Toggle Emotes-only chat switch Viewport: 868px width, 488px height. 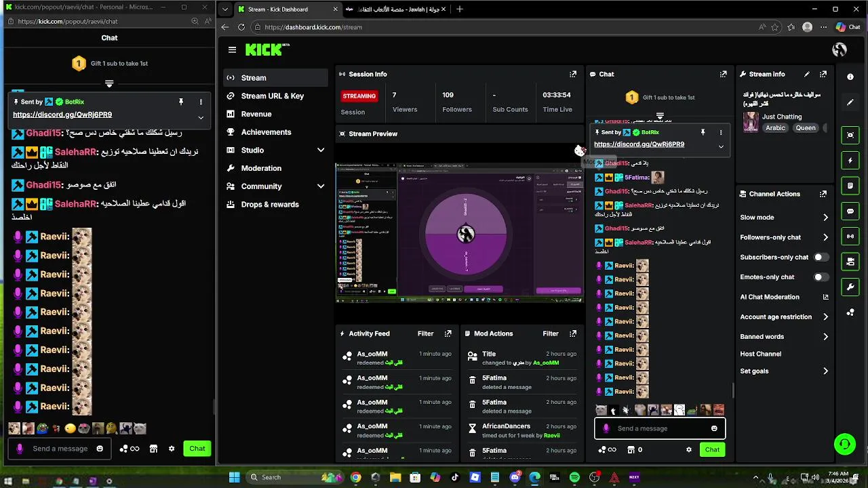click(x=821, y=277)
